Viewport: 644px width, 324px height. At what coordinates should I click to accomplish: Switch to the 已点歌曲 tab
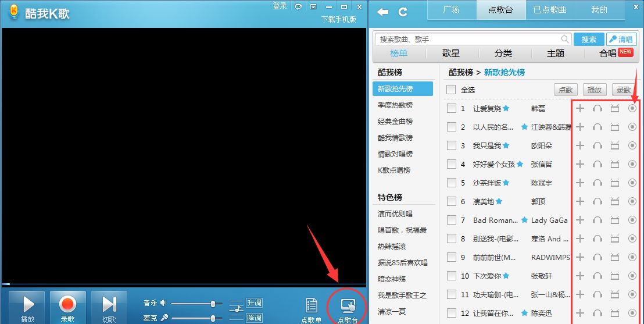(x=550, y=10)
